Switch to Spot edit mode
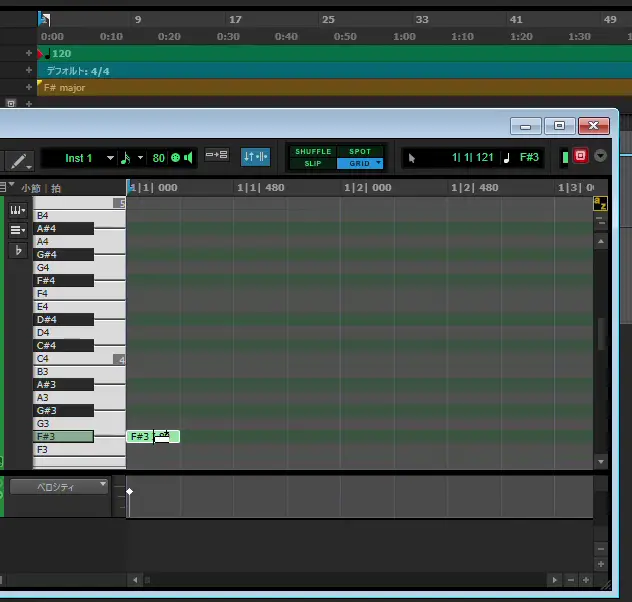This screenshot has width=632, height=602. click(360, 152)
